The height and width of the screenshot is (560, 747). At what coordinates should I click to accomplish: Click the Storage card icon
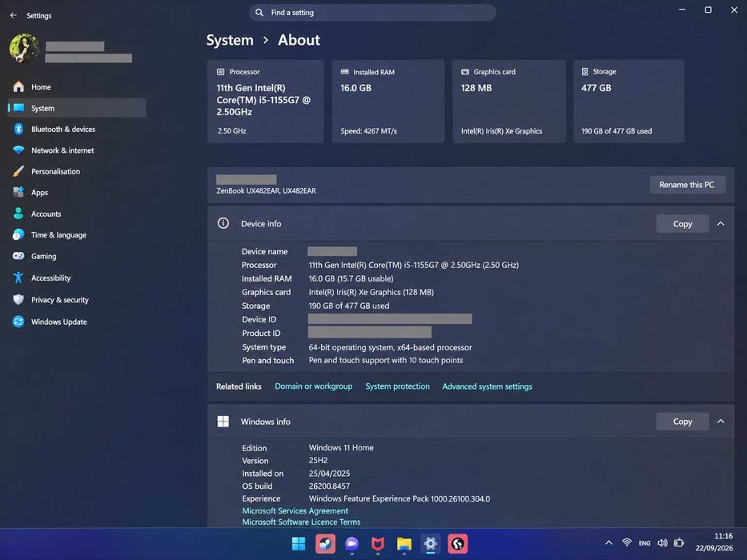click(x=585, y=72)
